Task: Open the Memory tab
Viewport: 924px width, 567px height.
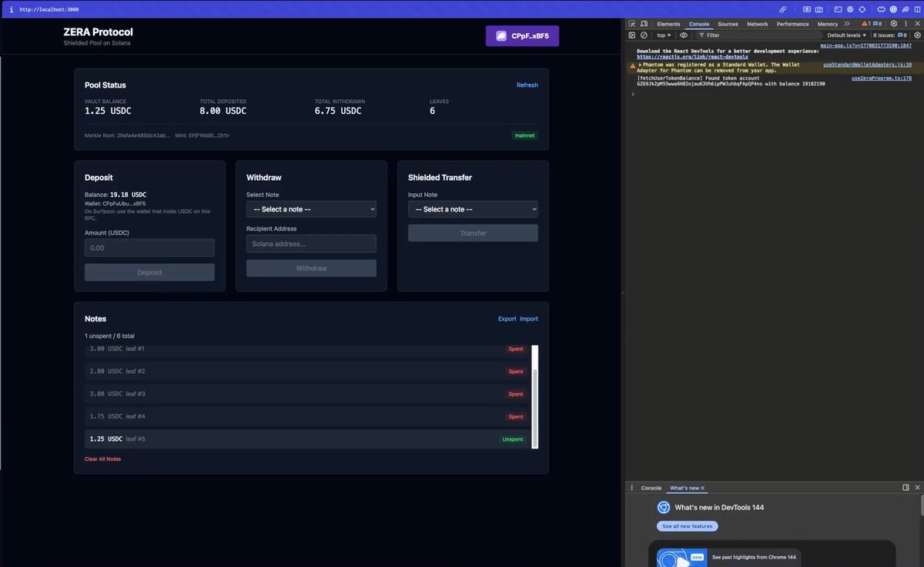Action: point(828,24)
